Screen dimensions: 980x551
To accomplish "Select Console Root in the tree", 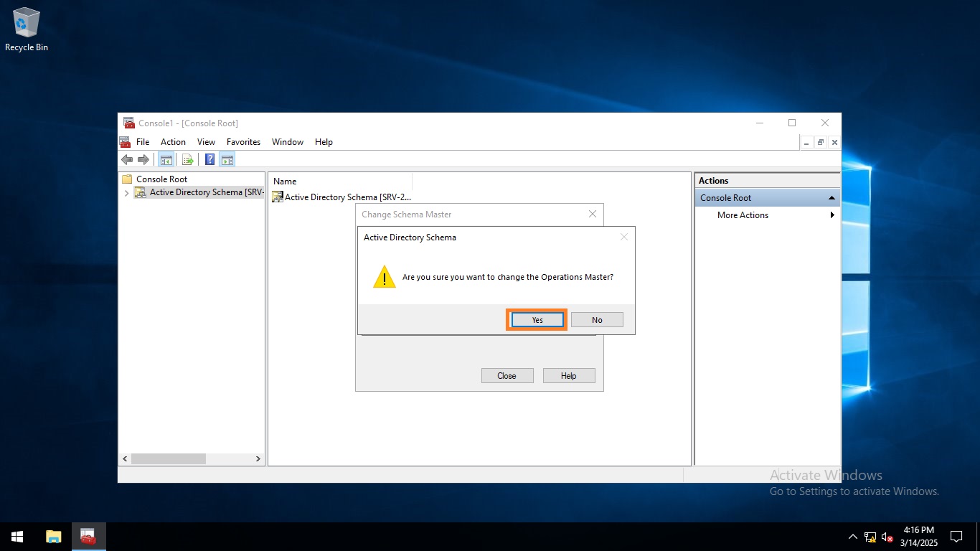I will [162, 179].
